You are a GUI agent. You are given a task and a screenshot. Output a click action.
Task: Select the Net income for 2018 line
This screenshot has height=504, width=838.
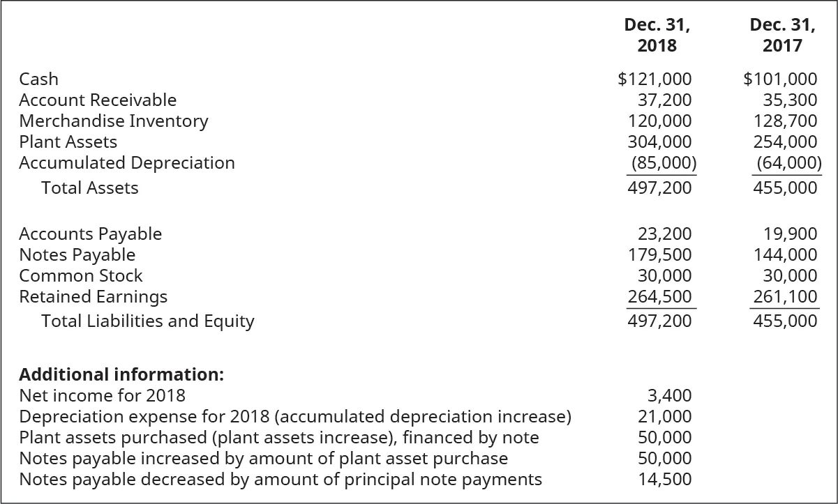[103, 396]
